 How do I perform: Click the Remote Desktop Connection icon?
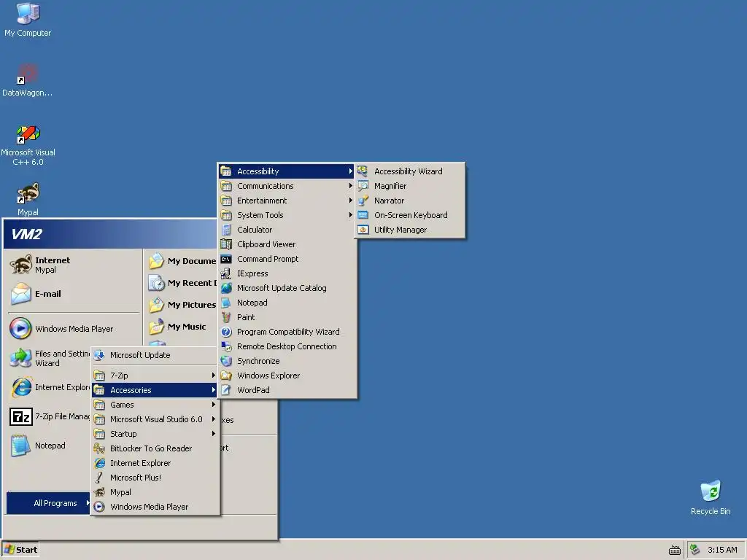click(226, 346)
